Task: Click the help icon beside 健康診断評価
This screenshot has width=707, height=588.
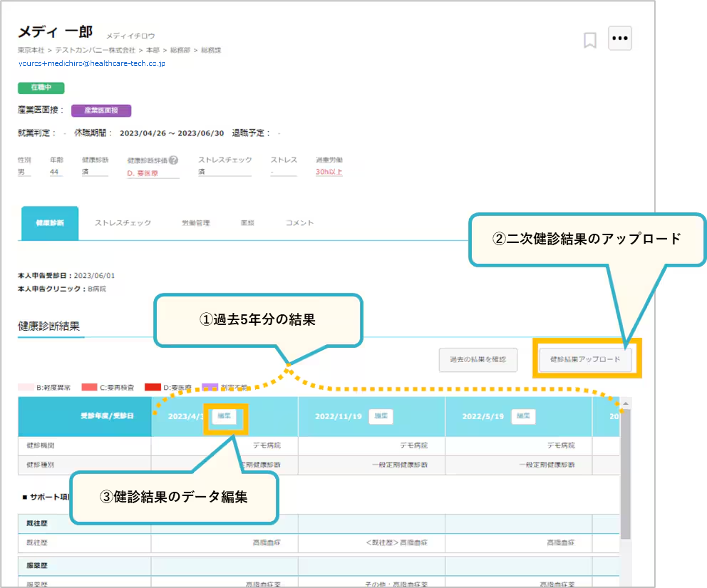Action: (173, 160)
